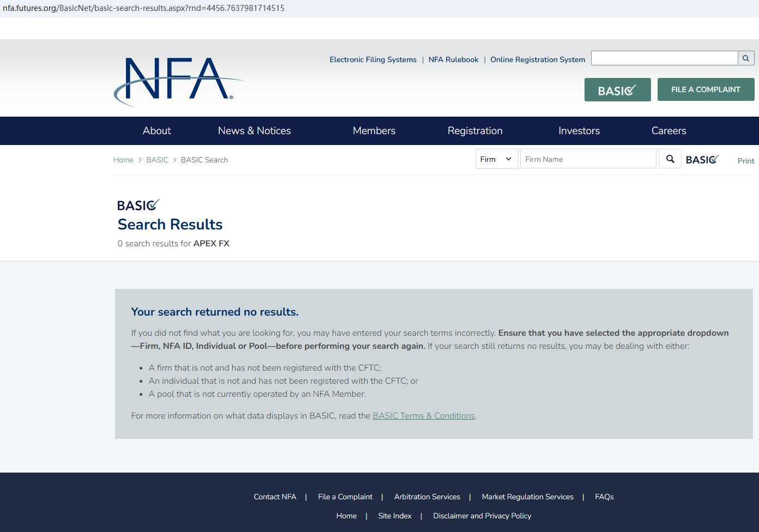Viewport: 759px width, 532px height.
Task: Open the Investors menu
Action: click(579, 131)
